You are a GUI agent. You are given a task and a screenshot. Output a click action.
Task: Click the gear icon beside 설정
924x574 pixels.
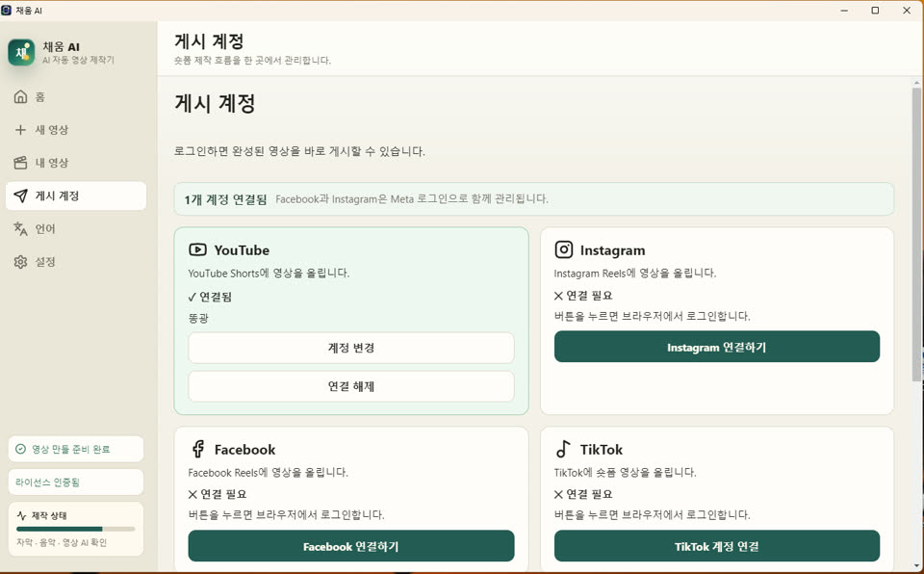[20, 262]
